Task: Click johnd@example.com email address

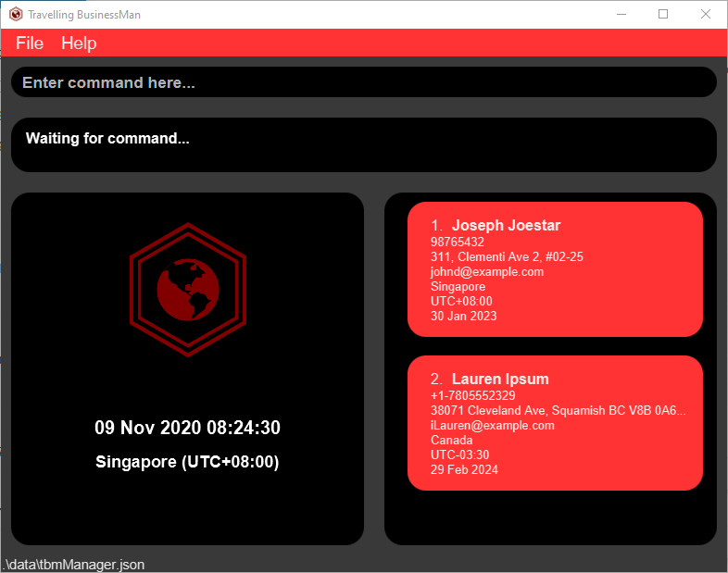Action: (x=486, y=272)
